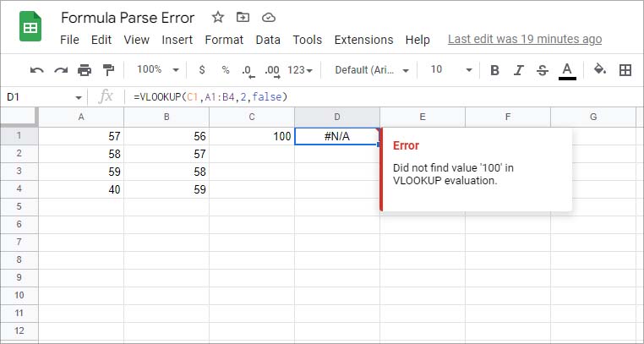Viewport: 644px width, 344px height.
Task: Click the redo arrow
Action: tap(61, 70)
